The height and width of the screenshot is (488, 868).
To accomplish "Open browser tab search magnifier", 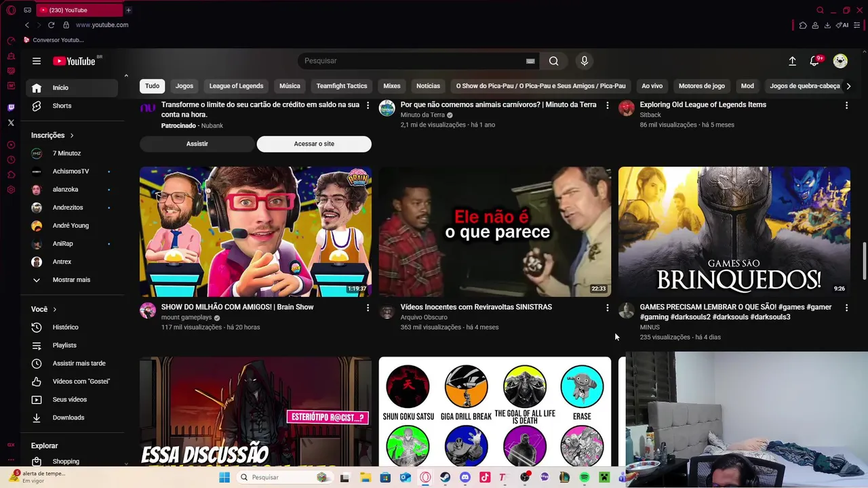I will [x=820, y=10].
